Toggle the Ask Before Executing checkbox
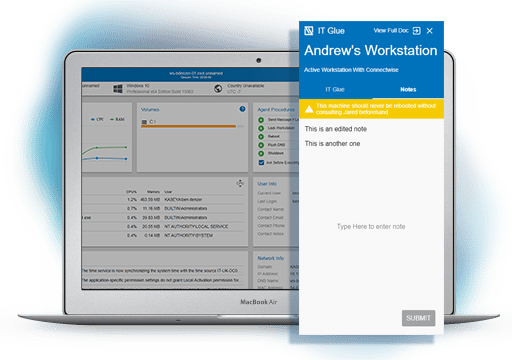The width and height of the screenshot is (512, 360). tap(261, 163)
